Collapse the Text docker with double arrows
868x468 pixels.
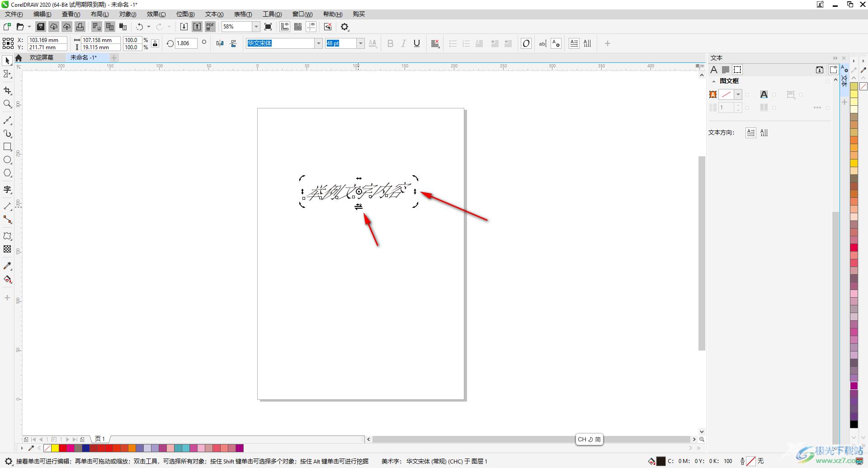[x=835, y=58]
